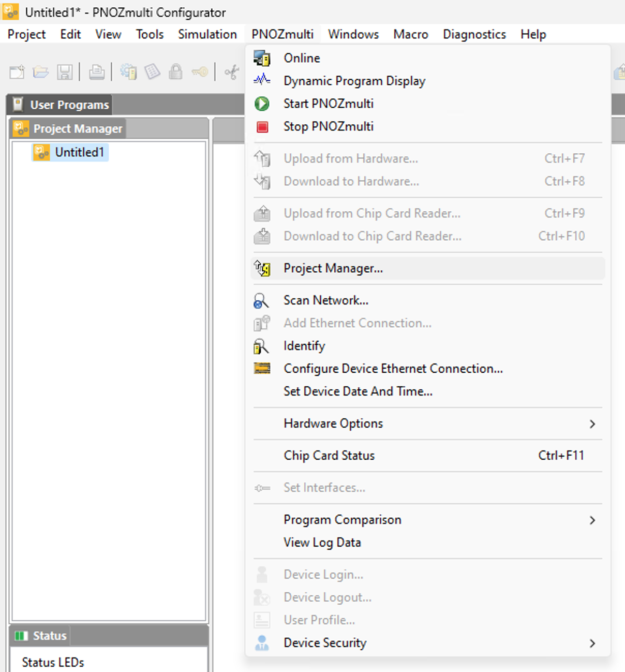Click the Status LEDs text

53,662
